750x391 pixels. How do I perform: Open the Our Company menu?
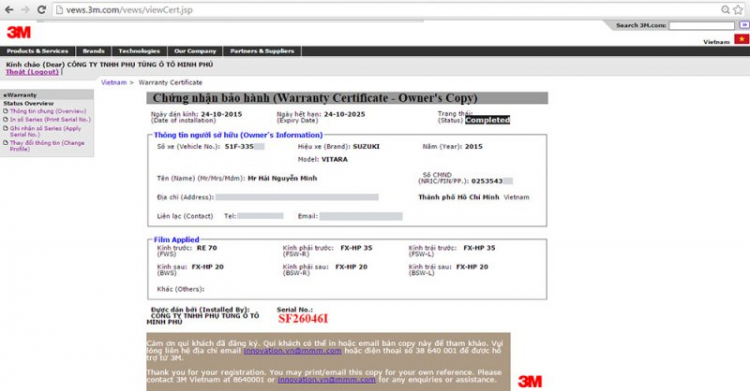pyautogui.click(x=195, y=51)
